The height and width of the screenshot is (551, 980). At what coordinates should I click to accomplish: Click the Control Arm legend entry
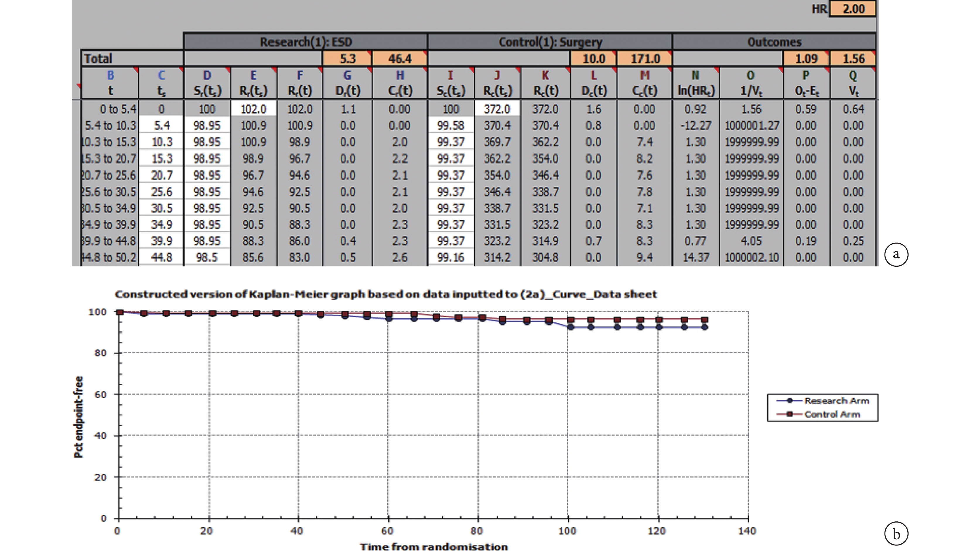(818, 414)
